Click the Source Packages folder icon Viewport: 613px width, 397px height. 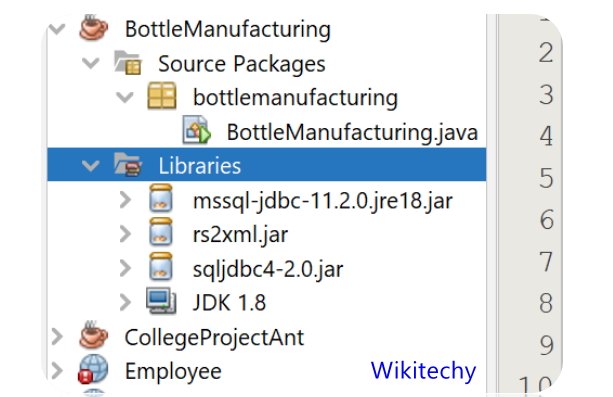point(127,63)
